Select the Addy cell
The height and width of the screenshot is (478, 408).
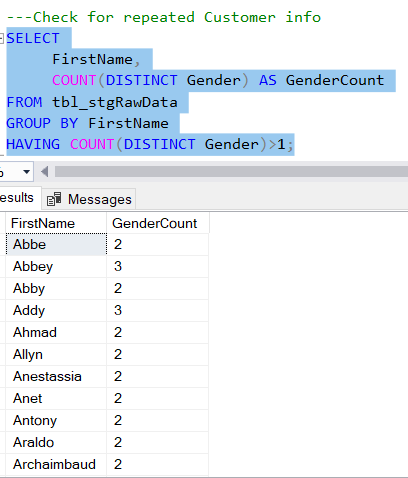(56, 310)
